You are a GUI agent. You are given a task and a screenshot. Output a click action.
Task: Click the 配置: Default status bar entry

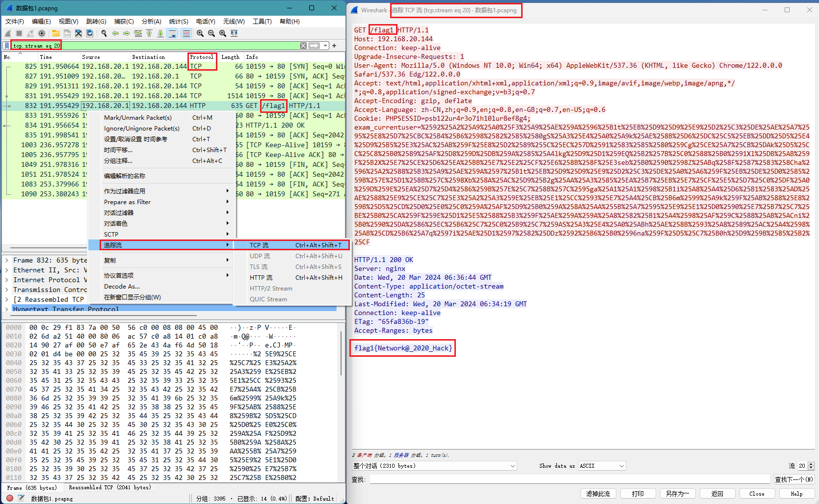(x=315, y=498)
